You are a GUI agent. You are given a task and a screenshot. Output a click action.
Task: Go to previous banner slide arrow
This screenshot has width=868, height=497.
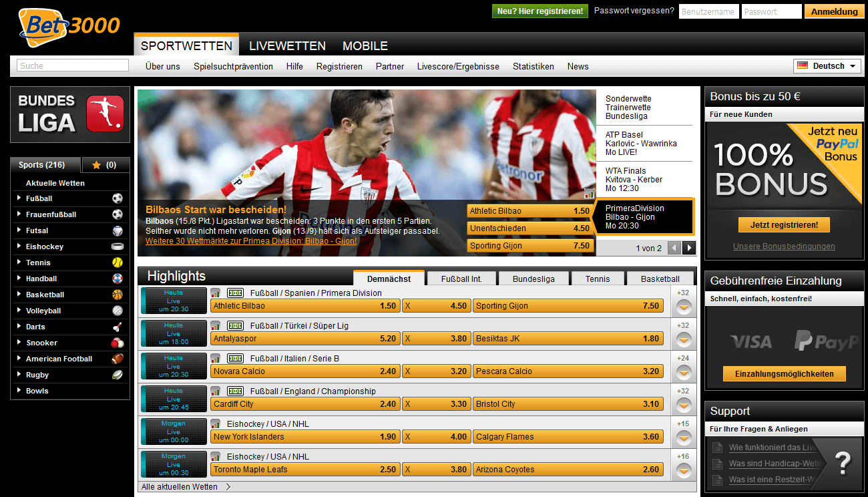click(674, 248)
